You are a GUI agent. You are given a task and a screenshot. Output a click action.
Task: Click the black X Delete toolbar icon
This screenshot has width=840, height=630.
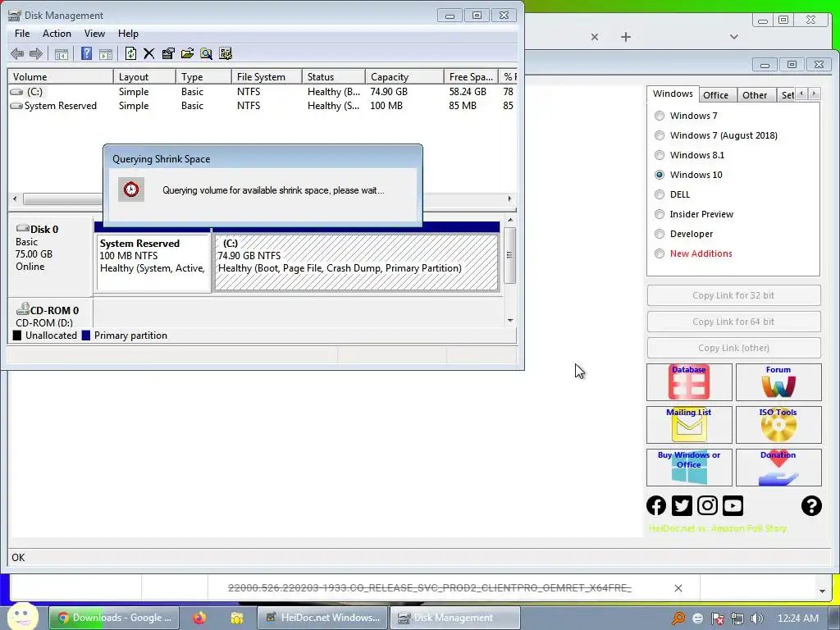tap(149, 53)
